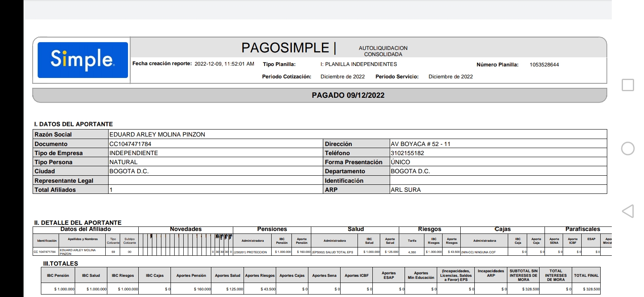The height and width of the screenshot is (297, 644).
Task: Open recent apps via square button
Action: click(627, 85)
